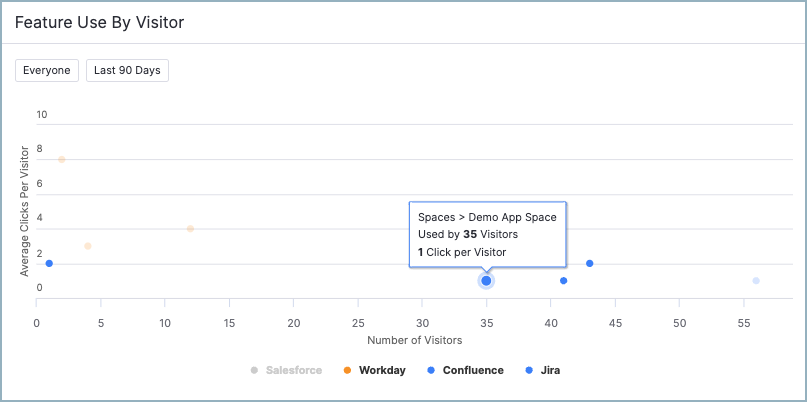
Task: Toggle the Salesforce series in the legend
Action: point(286,370)
